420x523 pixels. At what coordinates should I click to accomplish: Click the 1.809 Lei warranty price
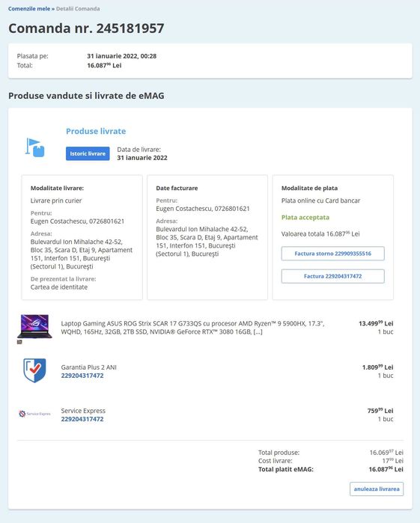[x=377, y=367]
